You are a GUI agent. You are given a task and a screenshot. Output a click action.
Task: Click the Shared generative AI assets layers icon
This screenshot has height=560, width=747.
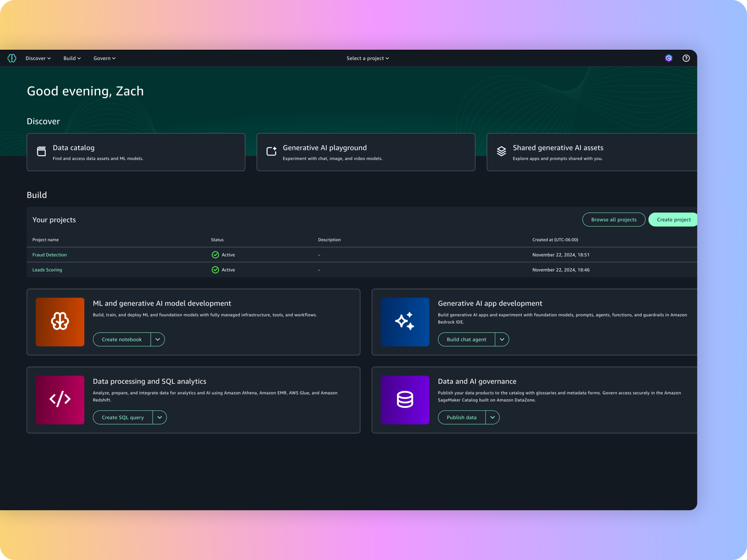[501, 151]
